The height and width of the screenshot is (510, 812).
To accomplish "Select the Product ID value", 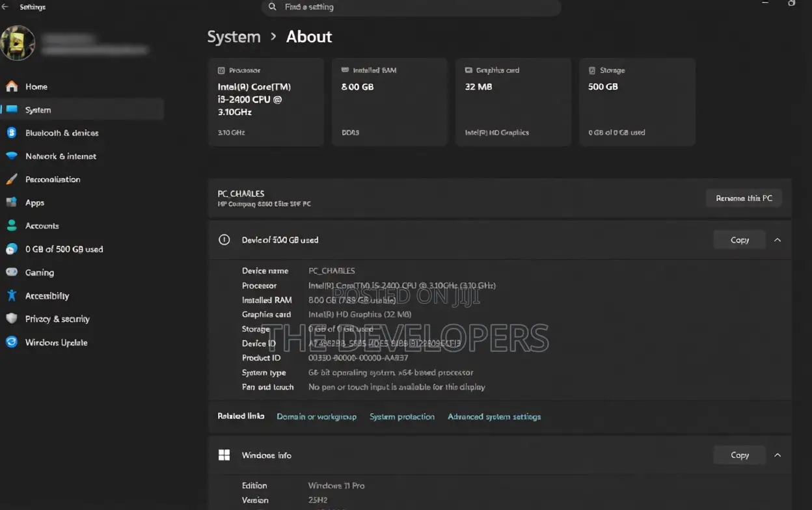I will click(x=359, y=358).
